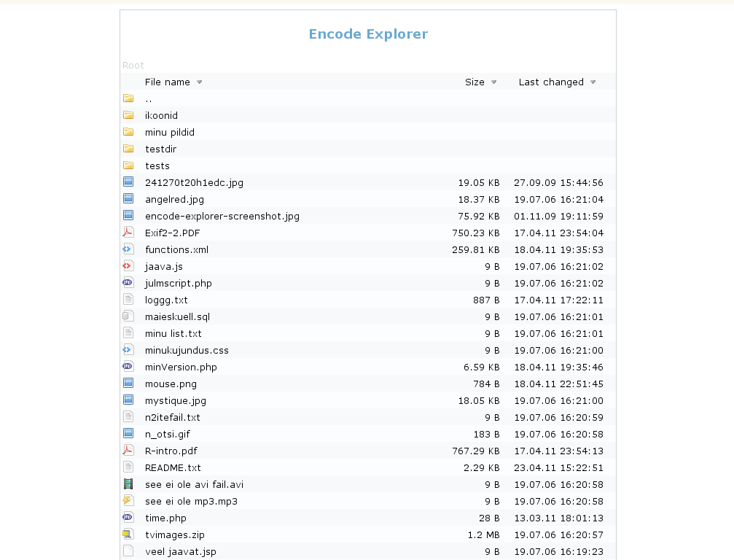This screenshot has height=560, width=734.
Task: Click the date 23.04.11 15:22:51
Action: point(558,467)
